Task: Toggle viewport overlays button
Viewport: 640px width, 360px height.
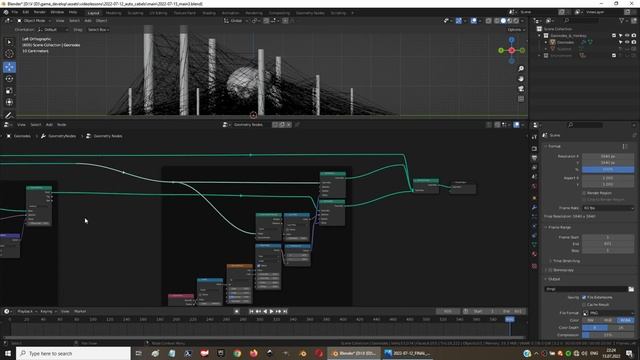Action: click(x=473, y=20)
